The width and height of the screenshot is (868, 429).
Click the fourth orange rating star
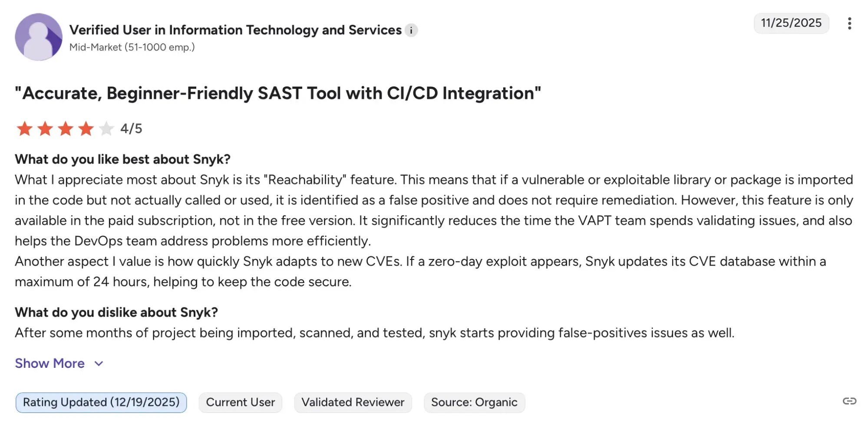[86, 129]
